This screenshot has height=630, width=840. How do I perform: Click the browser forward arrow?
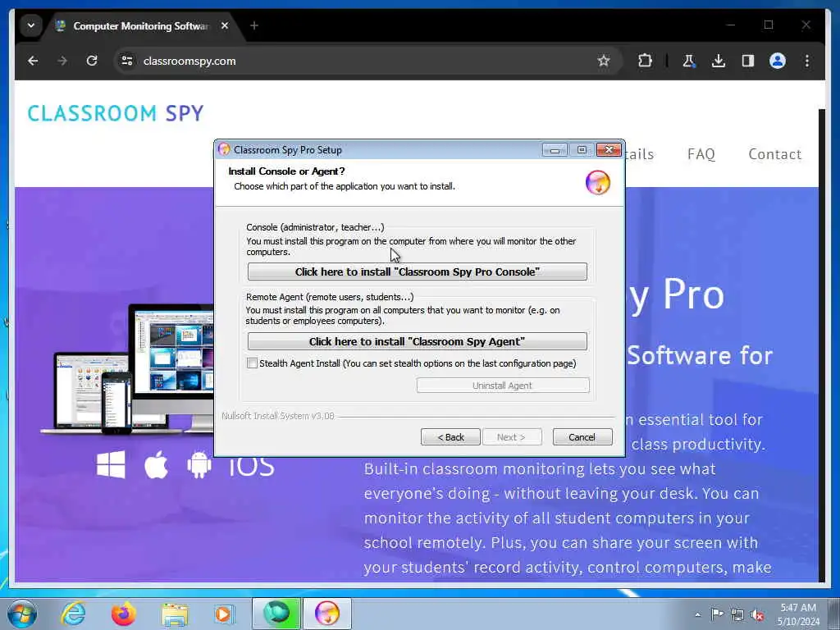[x=62, y=61]
